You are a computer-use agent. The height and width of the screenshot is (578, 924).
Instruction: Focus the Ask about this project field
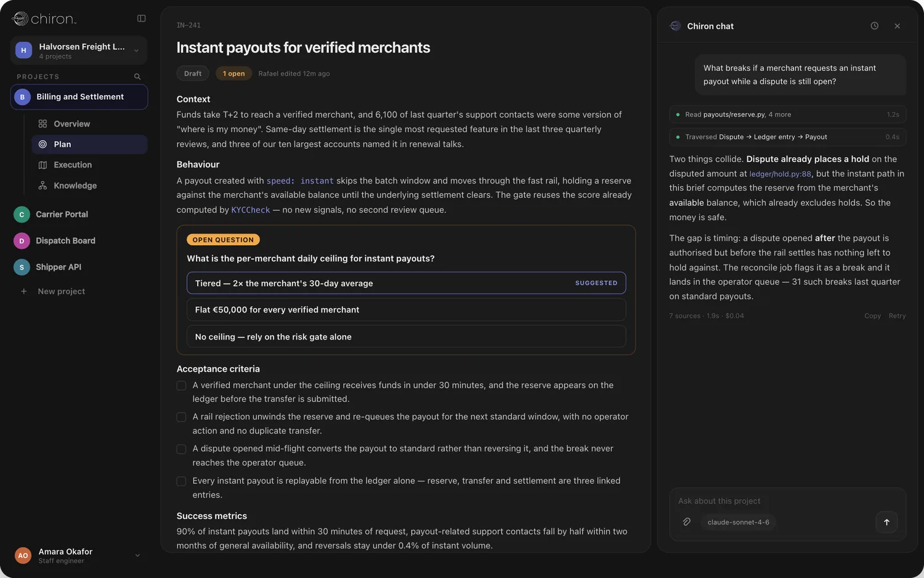coord(787,501)
